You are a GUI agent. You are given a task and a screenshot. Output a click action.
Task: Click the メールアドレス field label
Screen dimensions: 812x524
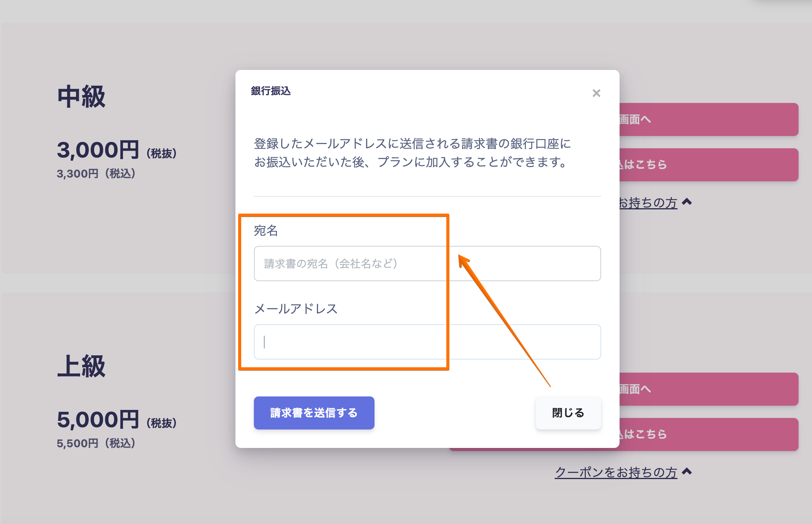(x=296, y=309)
